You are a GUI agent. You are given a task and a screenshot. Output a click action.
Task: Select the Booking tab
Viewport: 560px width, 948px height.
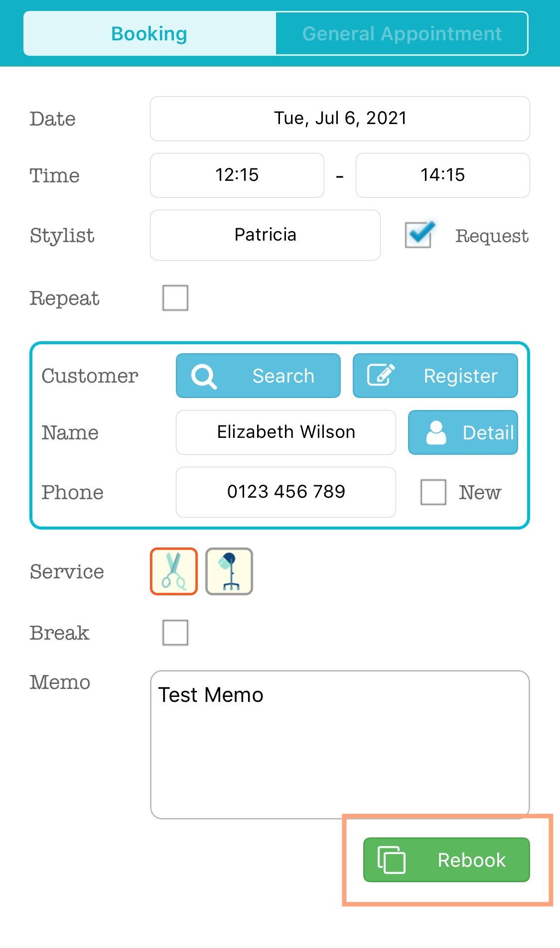149,33
